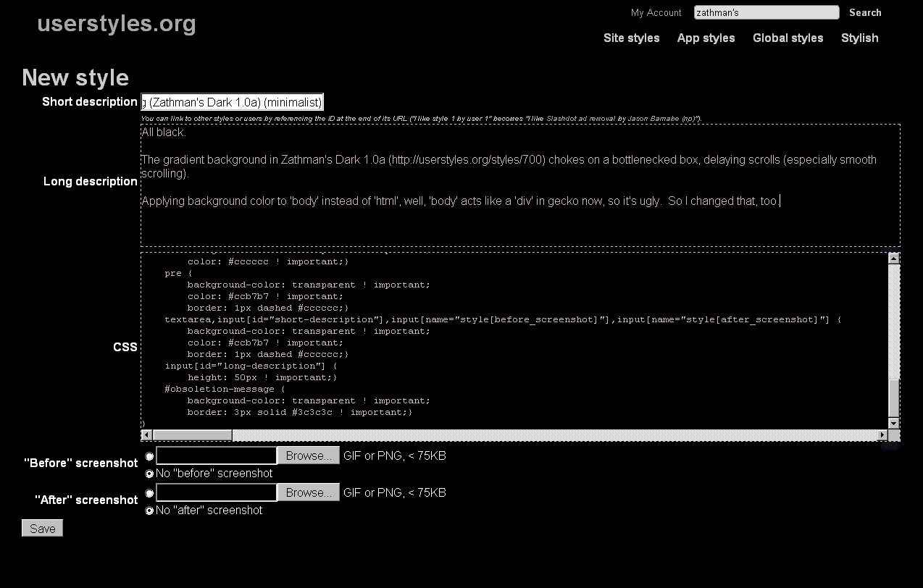Focus the search box containing "zathman's"
The height and width of the screenshot is (588, 923).
click(766, 12)
